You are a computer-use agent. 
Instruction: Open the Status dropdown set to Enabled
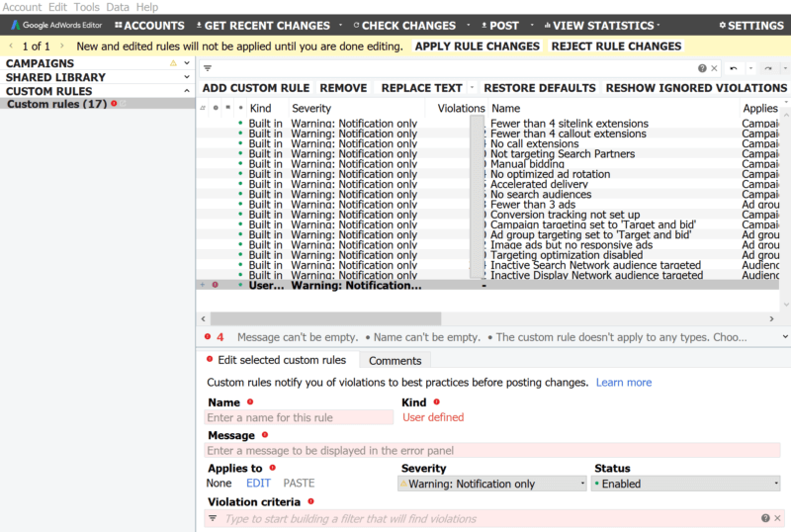click(685, 484)
